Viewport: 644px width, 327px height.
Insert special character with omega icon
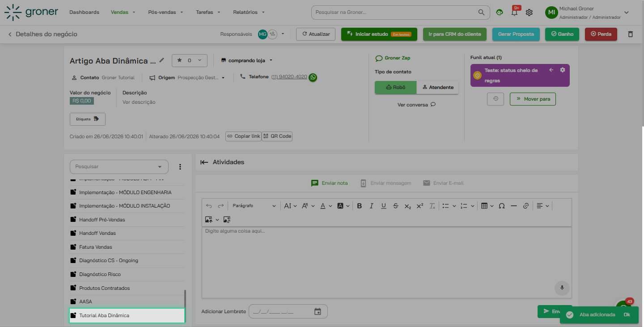coord(502,206)
